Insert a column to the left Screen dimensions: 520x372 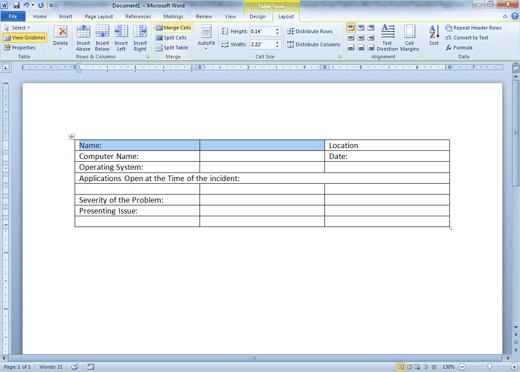(x=121, y=38)
